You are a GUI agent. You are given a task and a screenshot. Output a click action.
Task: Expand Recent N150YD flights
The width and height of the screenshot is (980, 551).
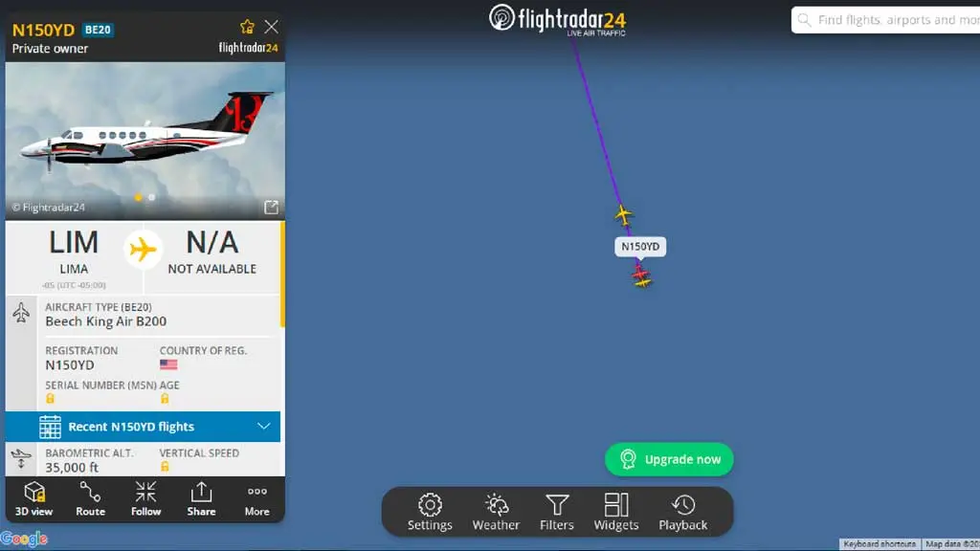pyautogui.click(x=144, y=427)
